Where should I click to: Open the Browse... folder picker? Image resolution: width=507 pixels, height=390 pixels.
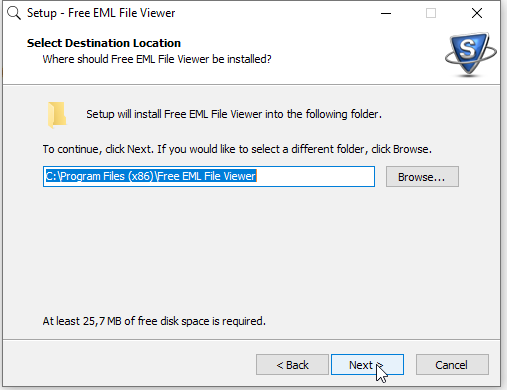click(x=422, y=177)
